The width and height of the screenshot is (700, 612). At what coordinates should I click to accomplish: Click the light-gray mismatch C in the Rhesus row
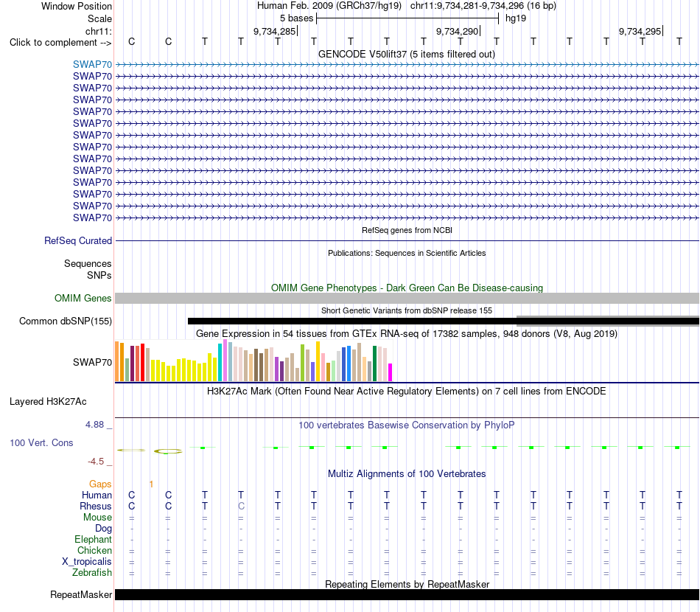241,506
